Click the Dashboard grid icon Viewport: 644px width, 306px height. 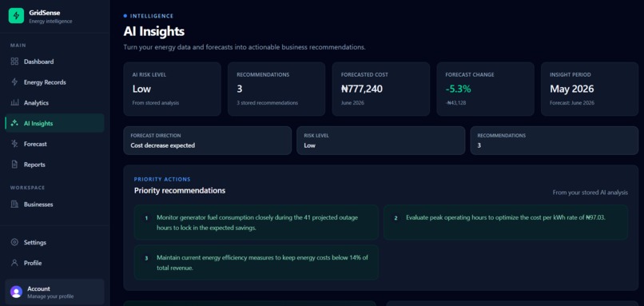coord(15,62)
